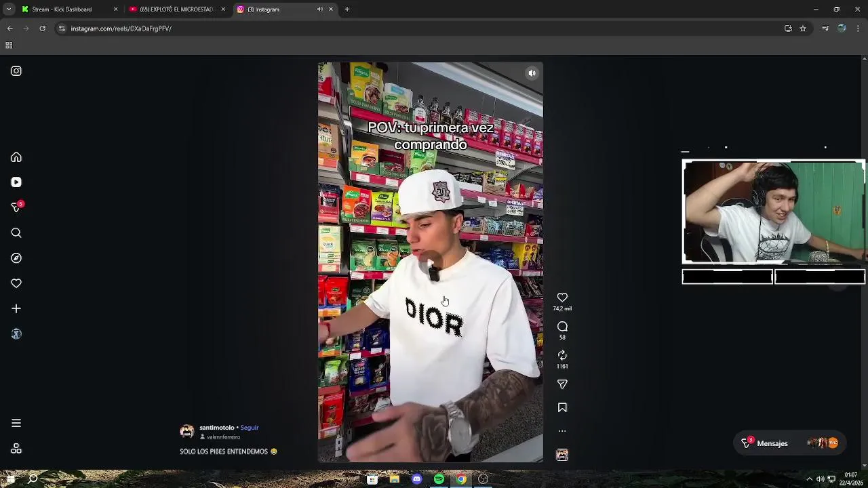This screenshot has width=868, height=488.
Task: View site information icon in address bar
Action: 62,28
